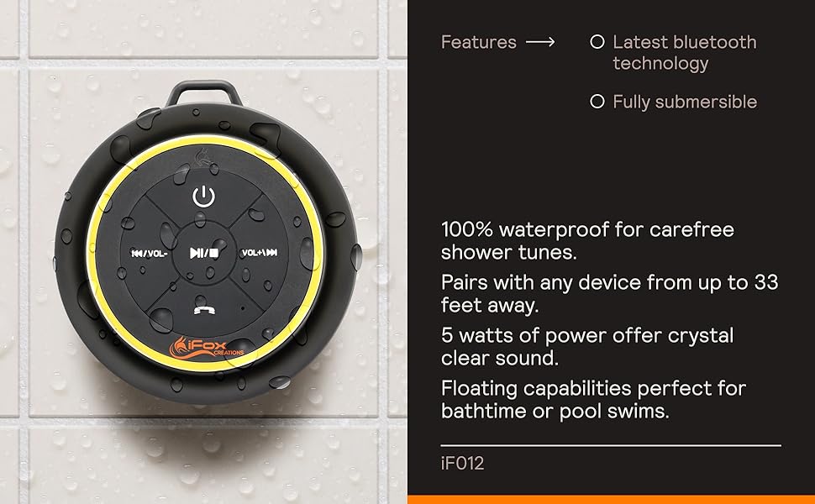Screen dimensions: 815x504
Task: Click the VOL+ / next track button
Action: click(260, 253)
